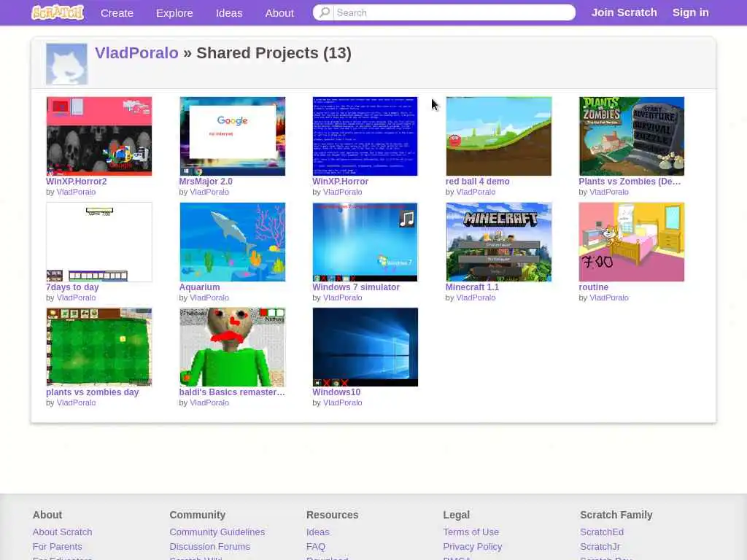Open the Minecraft 1.1 thumbnail
The image size is (747, 560).
point(499,242)
